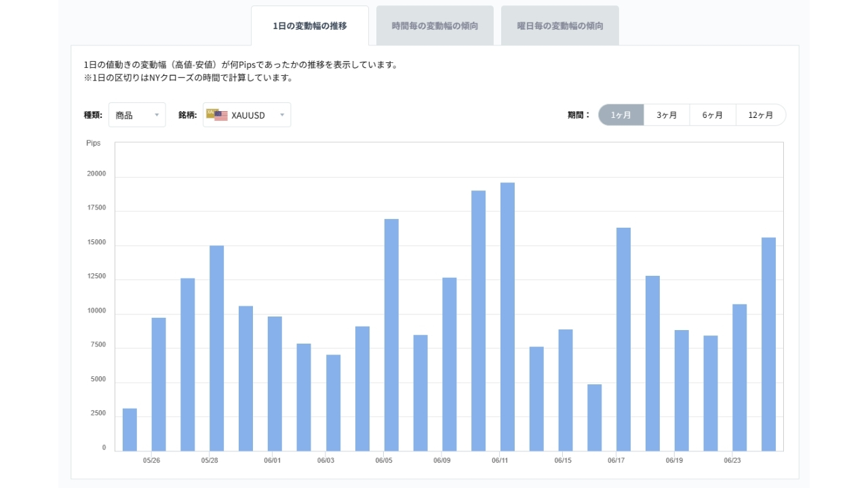Click the bar for 06/23

739,378
